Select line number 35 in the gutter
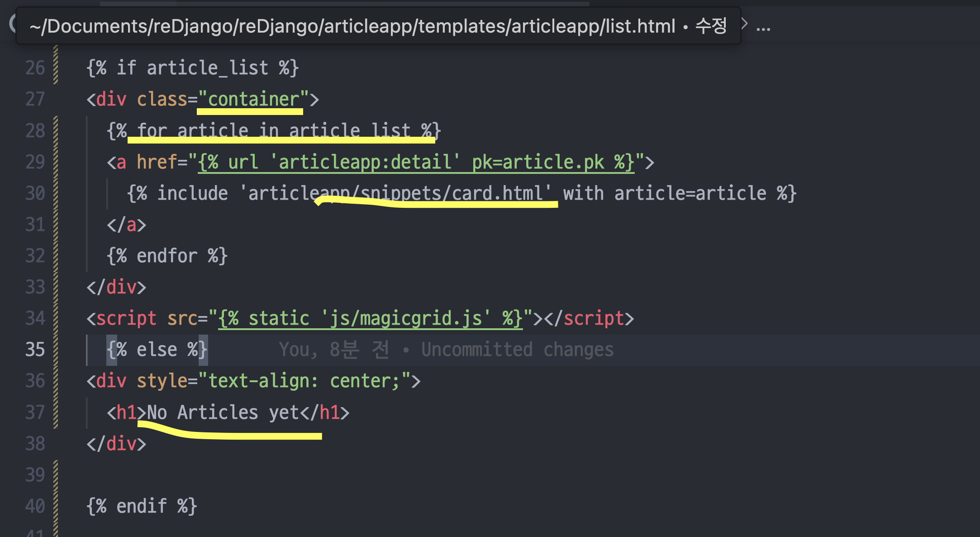Screen dimensions: 980x537 pos(35,350)
